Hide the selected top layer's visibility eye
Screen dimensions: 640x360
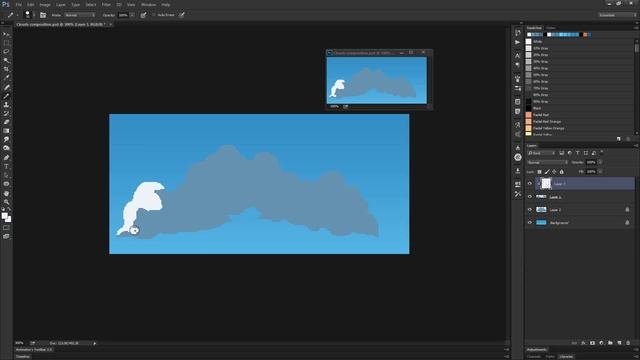530,184
